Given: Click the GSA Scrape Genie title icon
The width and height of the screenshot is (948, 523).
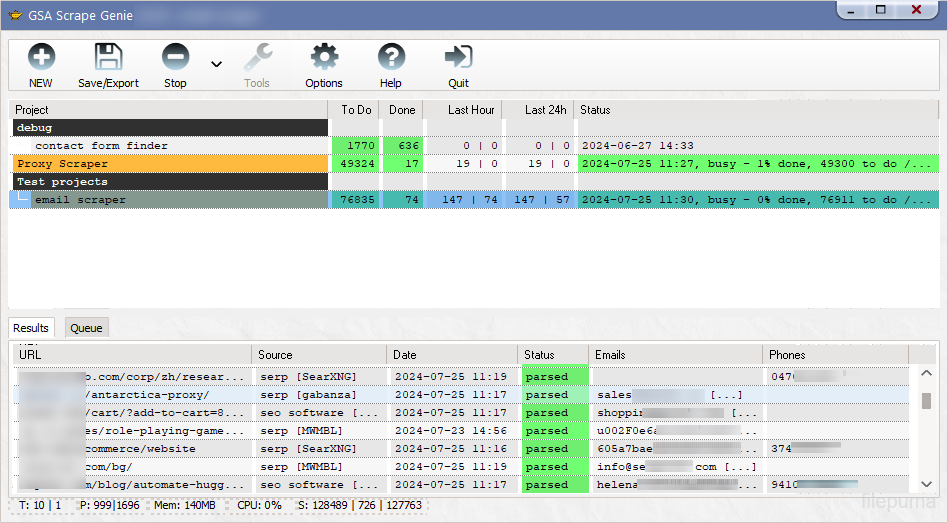Looking at the screenshot, I should [x=14, y=15].
